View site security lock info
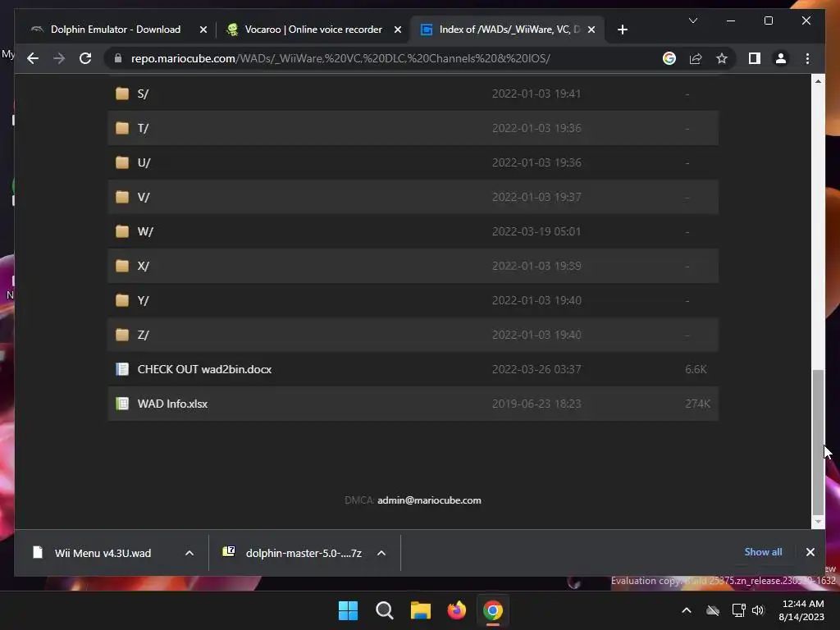Viewport: 840px width, 630px height. tap(118, 58)
